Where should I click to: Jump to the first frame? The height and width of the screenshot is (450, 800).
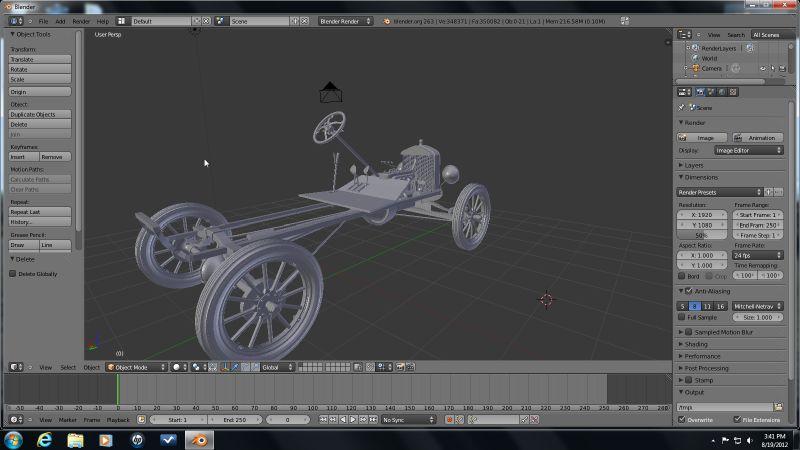(323, 419)
